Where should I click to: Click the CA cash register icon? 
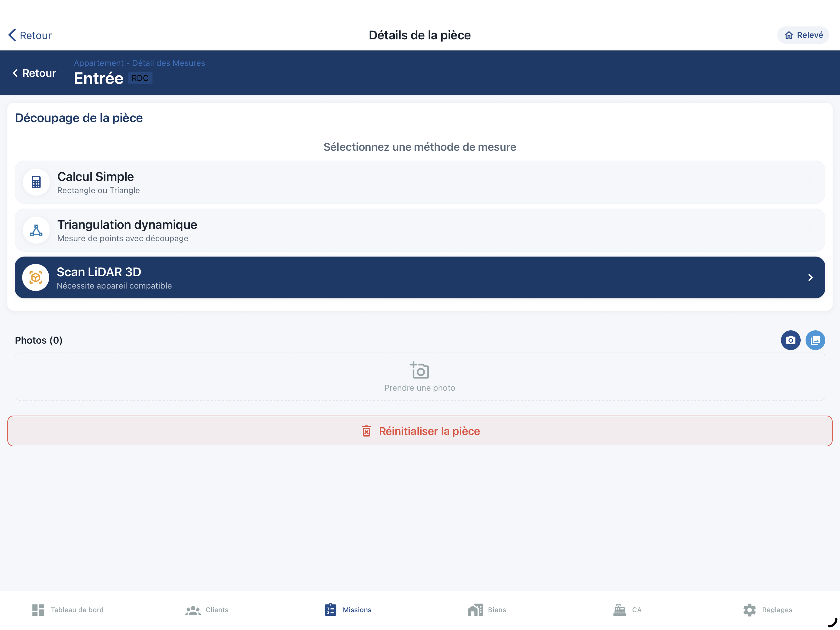(619, 610)
